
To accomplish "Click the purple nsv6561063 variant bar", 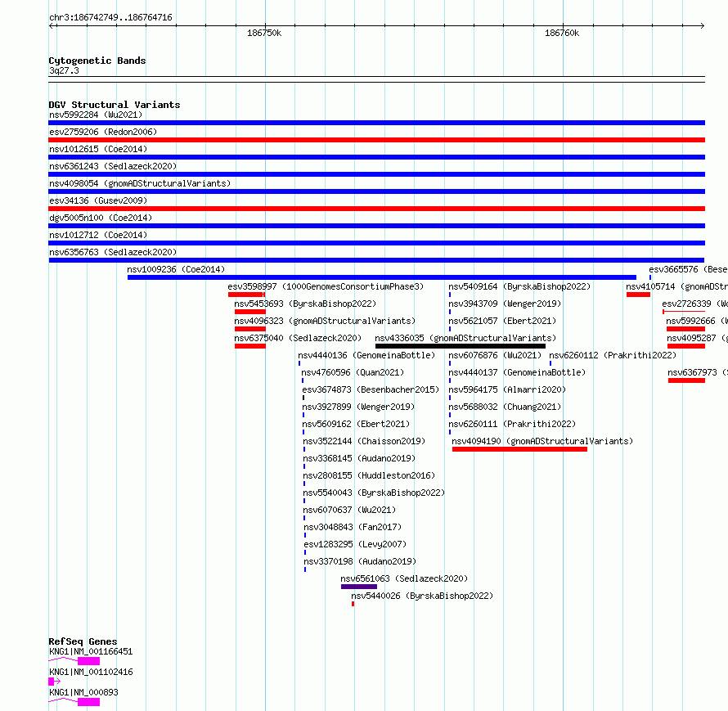I will click(359, 587).
